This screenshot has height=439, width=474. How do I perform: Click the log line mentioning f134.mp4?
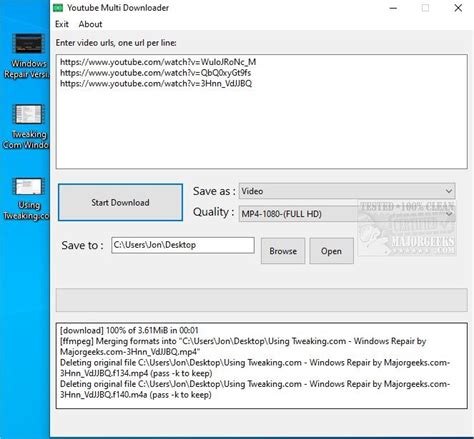255,368
